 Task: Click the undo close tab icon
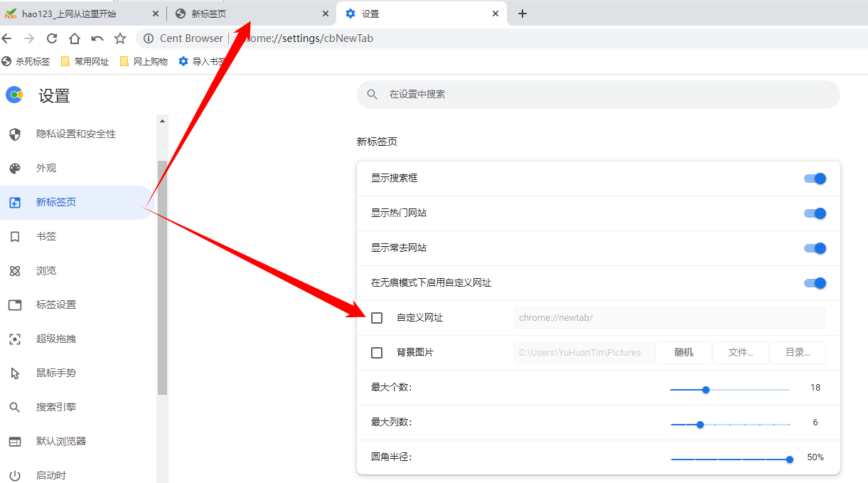(97, 38)
